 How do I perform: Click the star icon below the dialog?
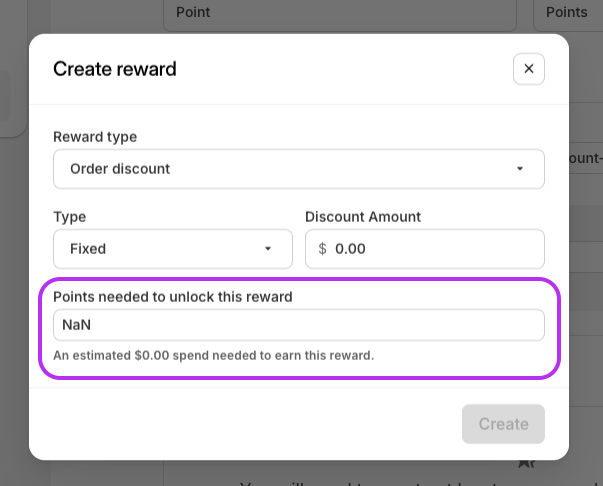pyautogui.click(x=526, y=463)
